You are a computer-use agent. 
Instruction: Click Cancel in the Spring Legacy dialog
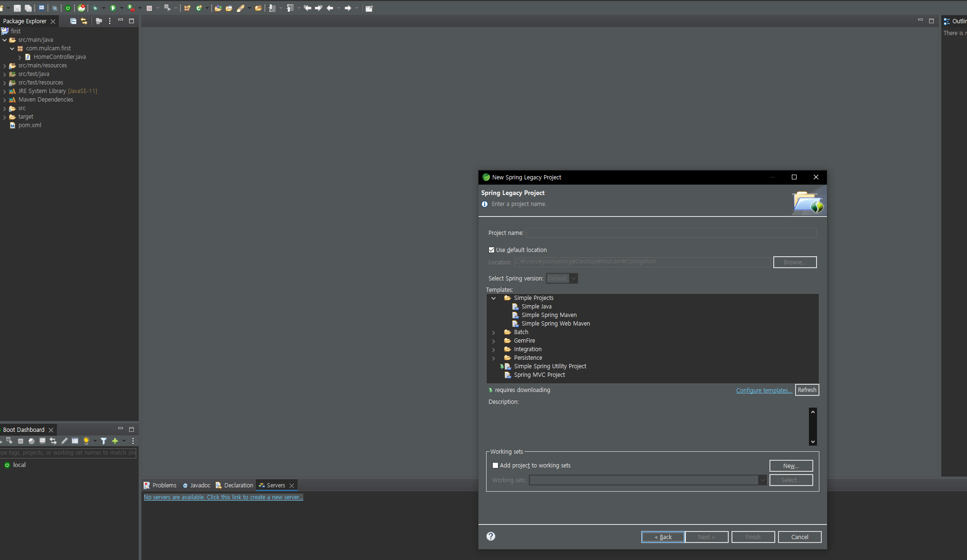point(799,537)
